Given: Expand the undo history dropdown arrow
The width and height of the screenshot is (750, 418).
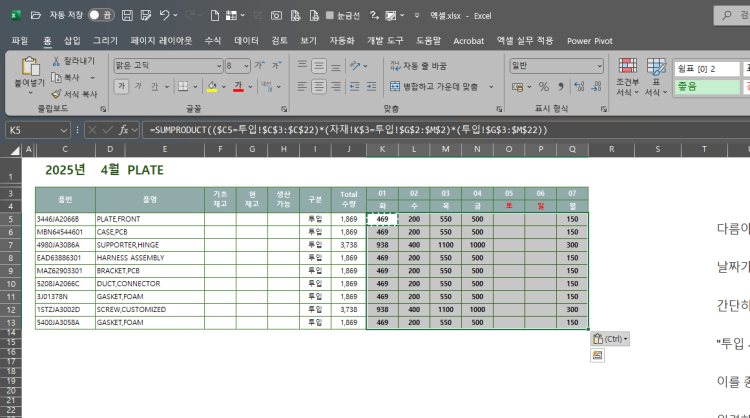Looking at the screenshot, I should pos(176,15).
